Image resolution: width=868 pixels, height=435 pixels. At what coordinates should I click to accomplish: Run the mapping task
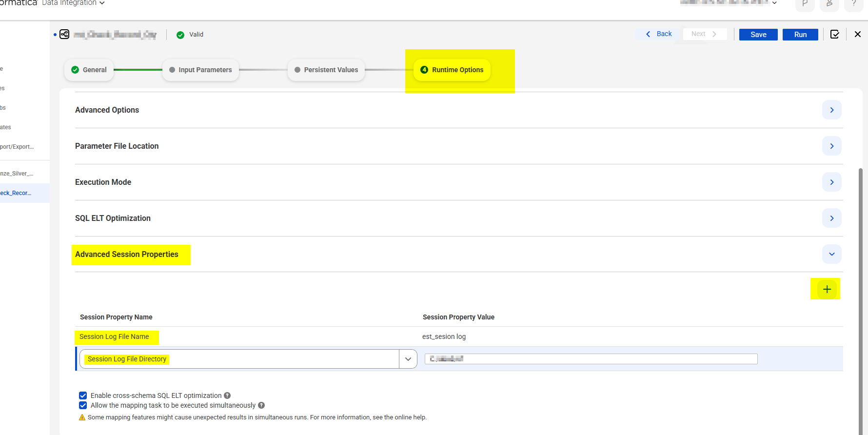click(x=800, y=35)
